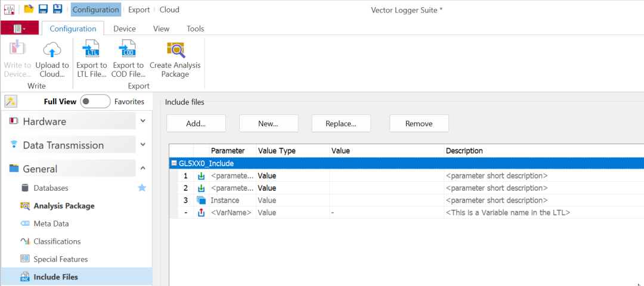This screenshot has height=286, width=644.
Task: Collapse the GL5XX0_Include group row
Action: [174, 163]
